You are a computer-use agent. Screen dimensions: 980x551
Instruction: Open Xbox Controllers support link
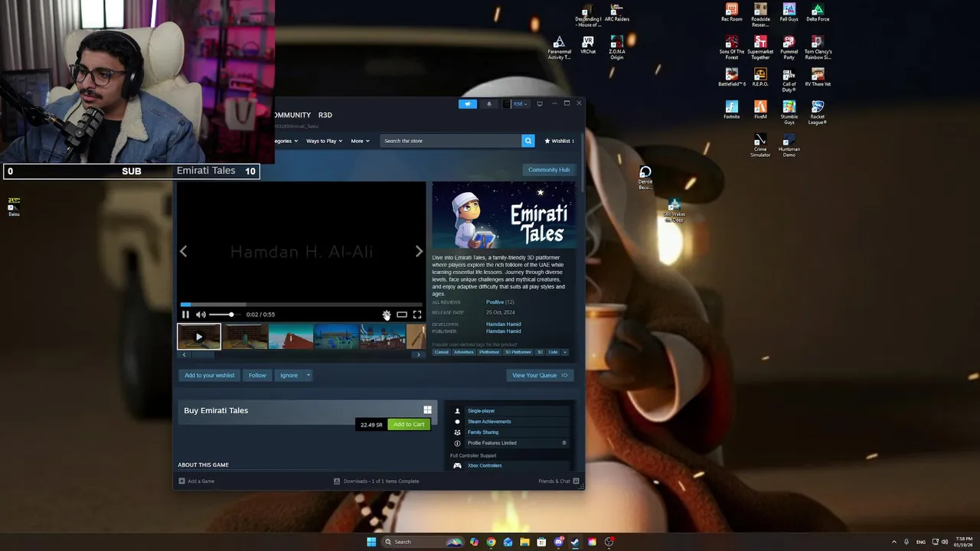pyautogui.click(x=485, y=465)
